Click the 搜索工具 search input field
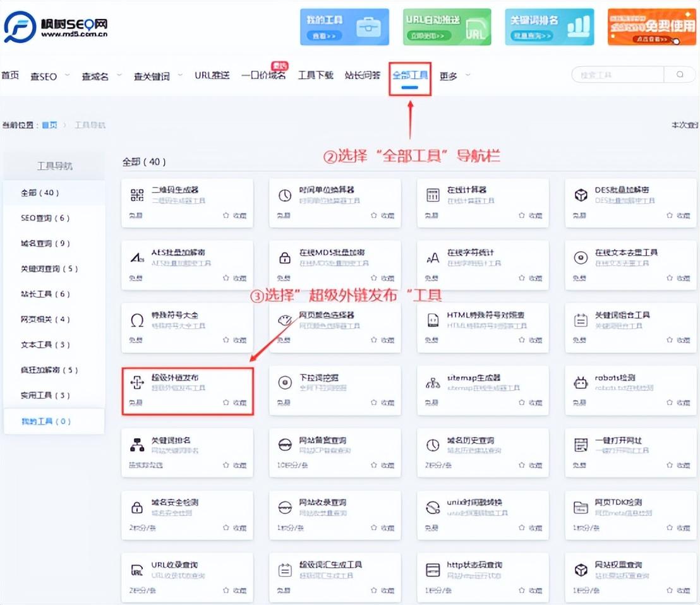Screen dimensions: 700x605 click(616, 75)
